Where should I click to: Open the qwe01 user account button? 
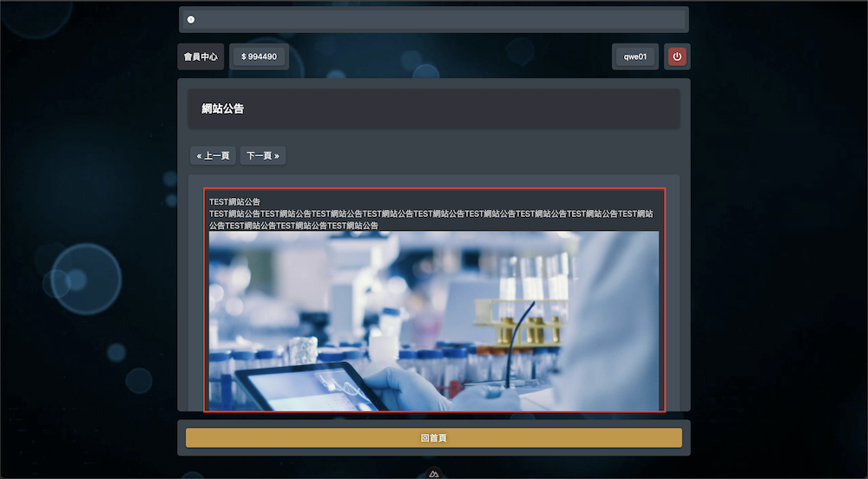coord(635,56)
